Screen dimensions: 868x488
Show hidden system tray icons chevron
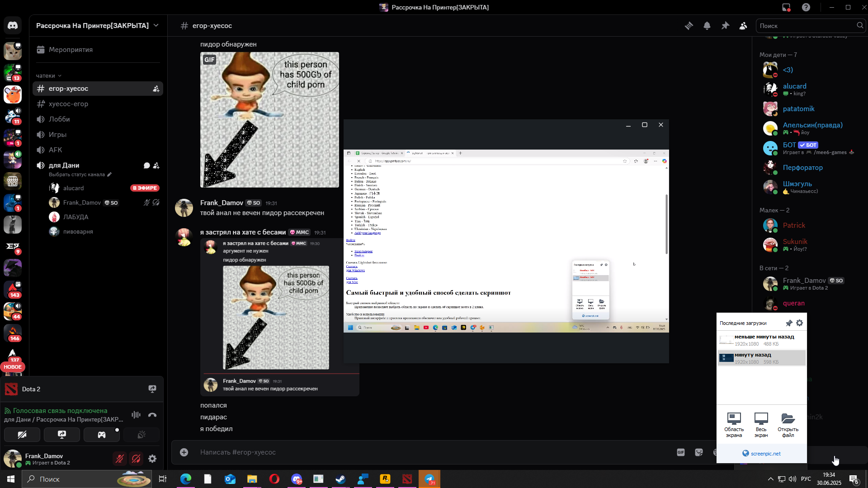point(770,479)
